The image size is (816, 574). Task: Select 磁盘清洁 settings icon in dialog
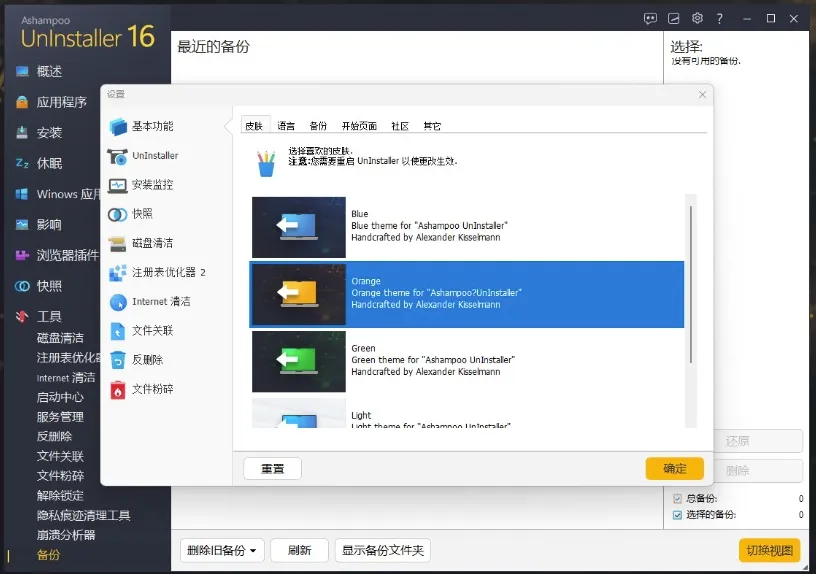point(118,244)
